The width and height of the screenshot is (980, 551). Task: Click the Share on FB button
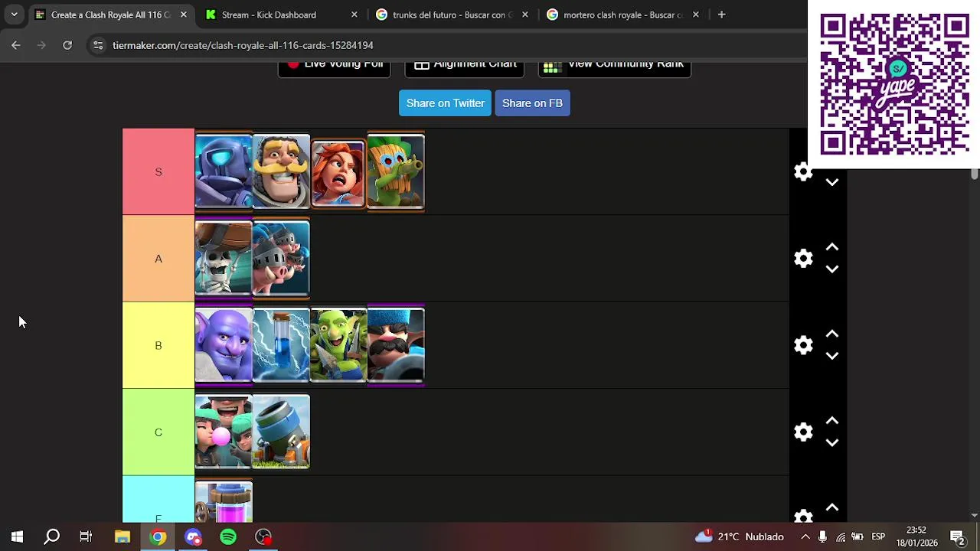point(532,103)
